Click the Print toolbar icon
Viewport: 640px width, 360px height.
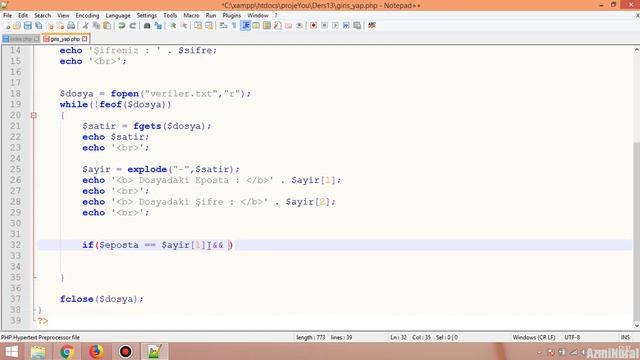pos(71,26)
